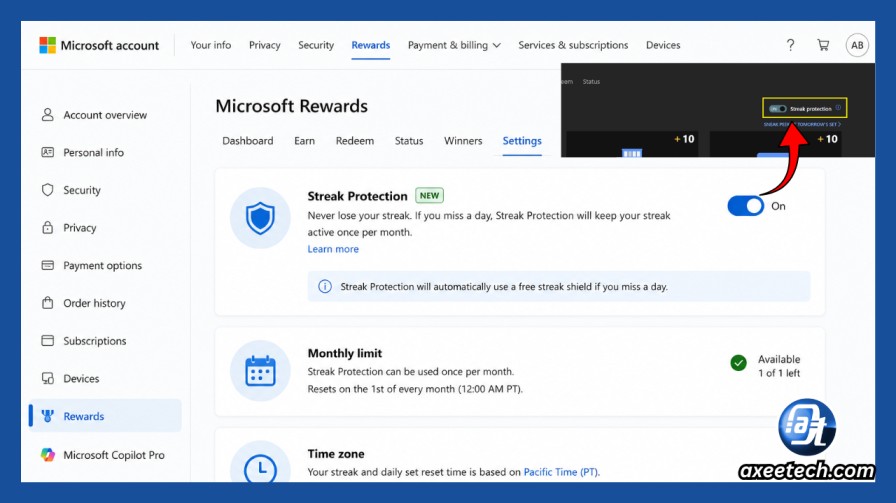This screenshot has height=503, width=896.
Task: Click the Privacy lock icon in sidebar
Action: (x=47, y=227)
